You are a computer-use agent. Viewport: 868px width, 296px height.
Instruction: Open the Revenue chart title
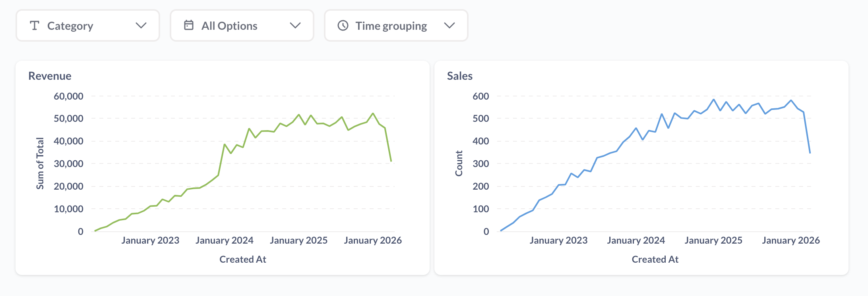pyautogui.click(x=50, y=76)
